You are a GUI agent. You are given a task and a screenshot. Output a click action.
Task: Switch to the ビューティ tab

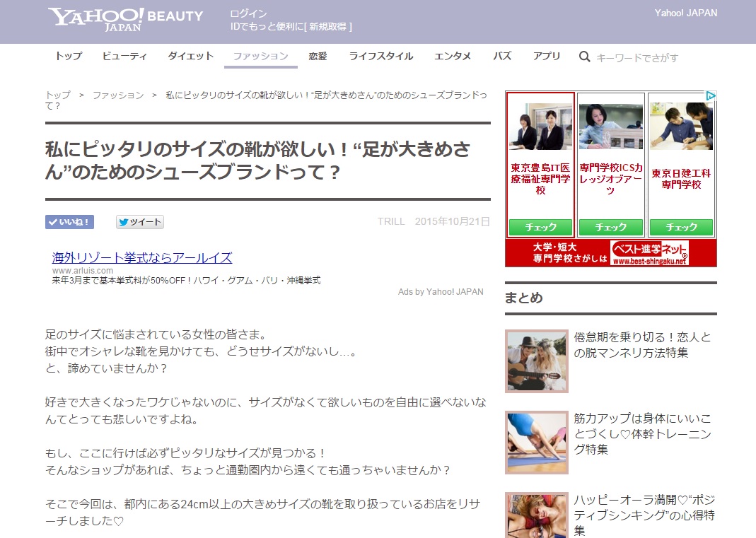[x=124, y=57]
